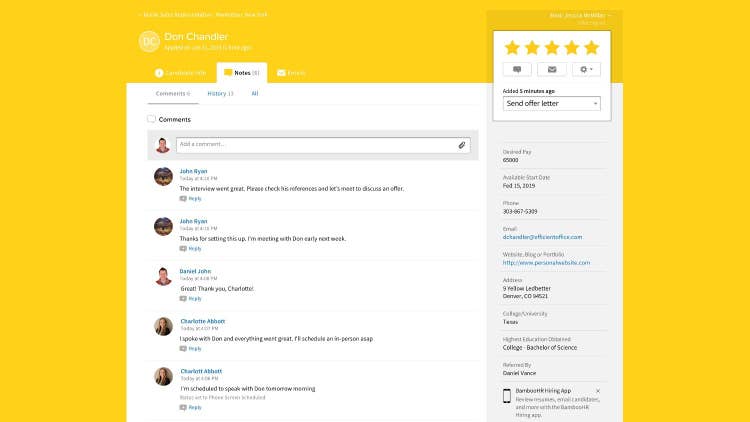Switch to the Candidate Info tab
The height and width of the screenshot is (422, 750).
pos(181,73)
